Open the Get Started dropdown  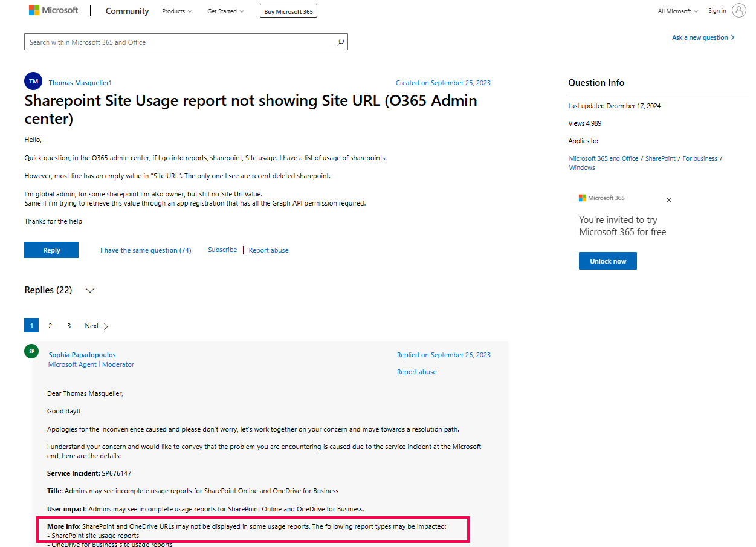click(x=225, y=11)
